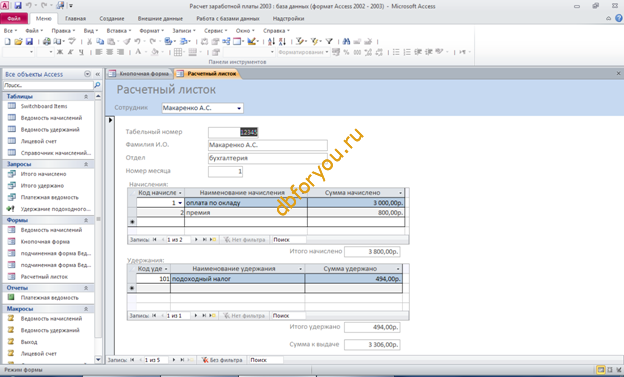This screenshot has height=377, width=624.
Task: Click the Sort ascending icon
Action: (x=271, y=41)
